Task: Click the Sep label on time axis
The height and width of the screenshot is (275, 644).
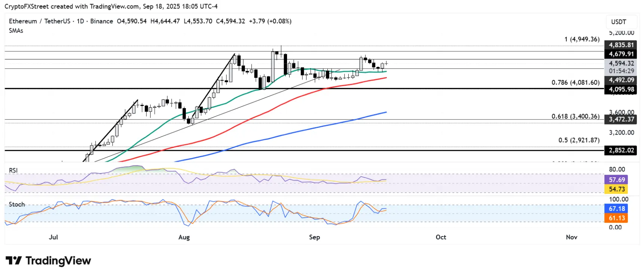Action: tap(314, 237)
